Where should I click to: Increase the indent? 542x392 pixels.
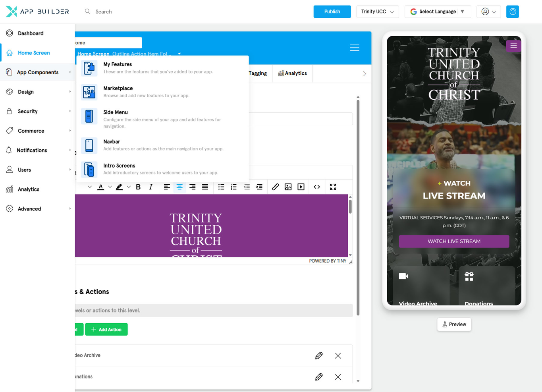[x=259, y=187]
